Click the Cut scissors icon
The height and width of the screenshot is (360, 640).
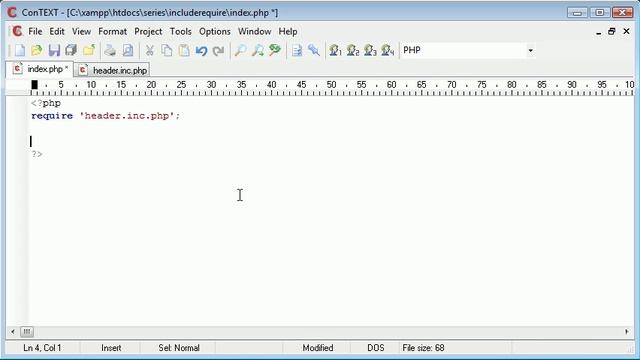point(149,51)
